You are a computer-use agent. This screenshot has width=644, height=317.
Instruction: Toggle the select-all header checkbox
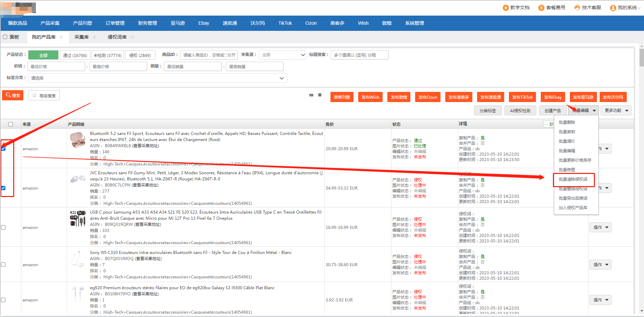click(x=10, y=124)
